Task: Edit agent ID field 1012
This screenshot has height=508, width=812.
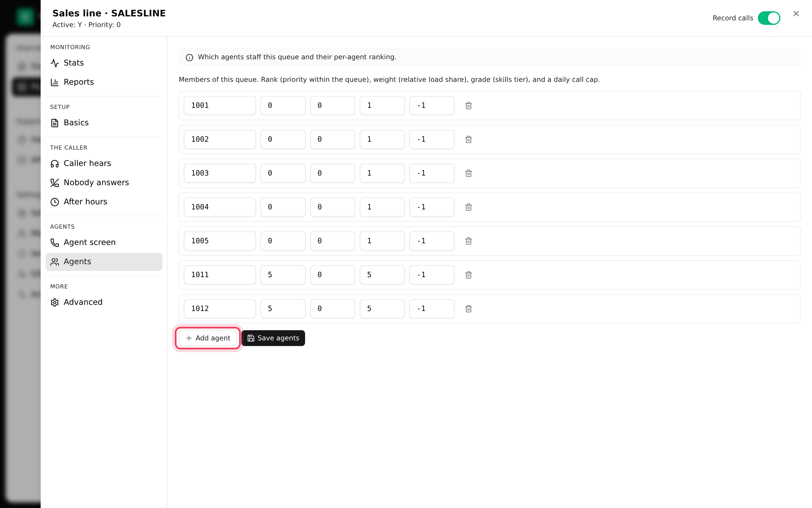Action: [x=220, y=309]
